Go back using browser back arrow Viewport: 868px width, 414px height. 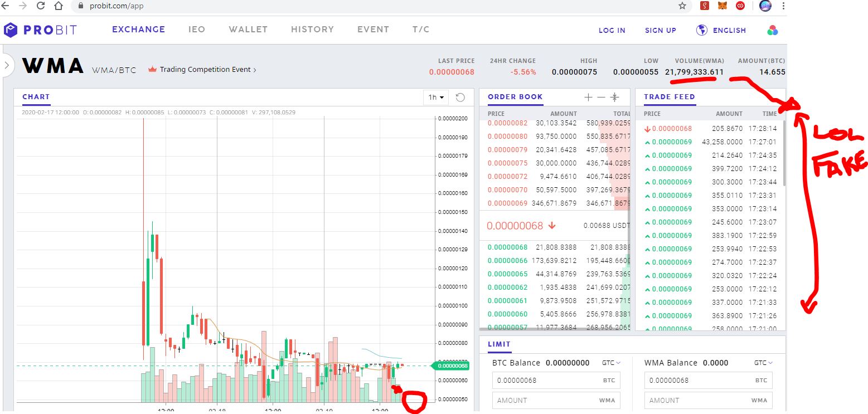6,6
